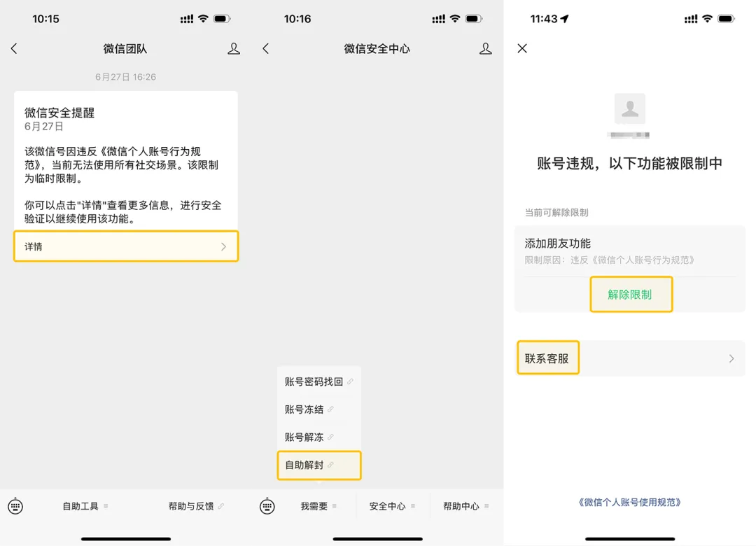Open profile icon in 微信团队 chat header
The height and width of the screenshot is (546, 756).
pyautogui.click(x=234, y=48)
